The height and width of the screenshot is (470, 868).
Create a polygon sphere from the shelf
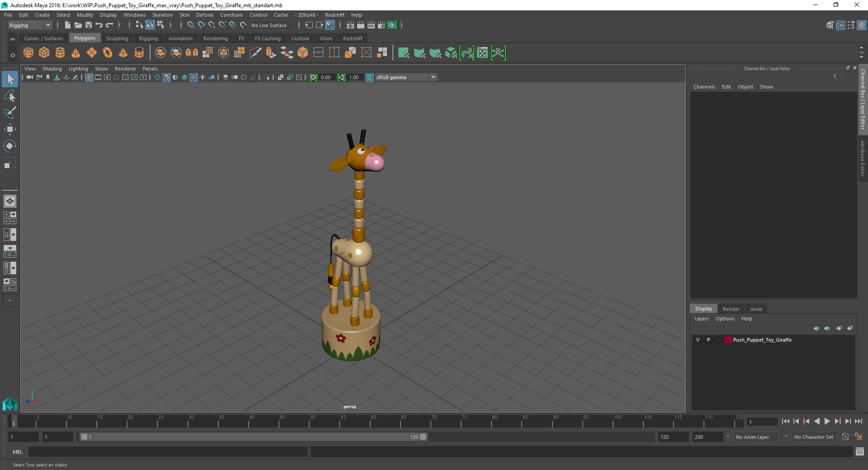(28, 53)
